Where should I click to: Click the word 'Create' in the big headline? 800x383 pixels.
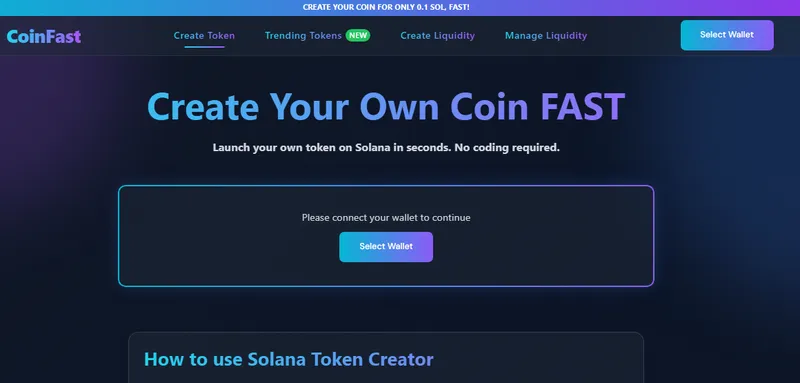(x=203, y=107)
